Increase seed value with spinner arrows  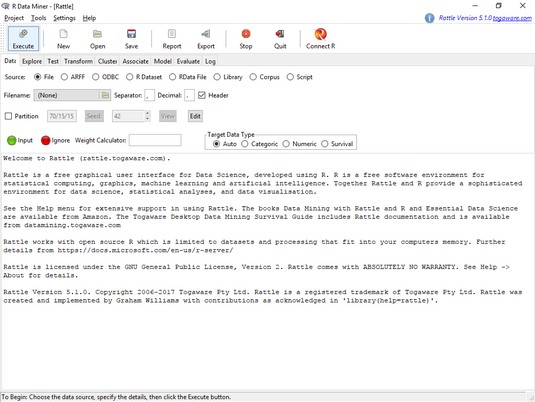pyautogui.click(x=147, y=114)
